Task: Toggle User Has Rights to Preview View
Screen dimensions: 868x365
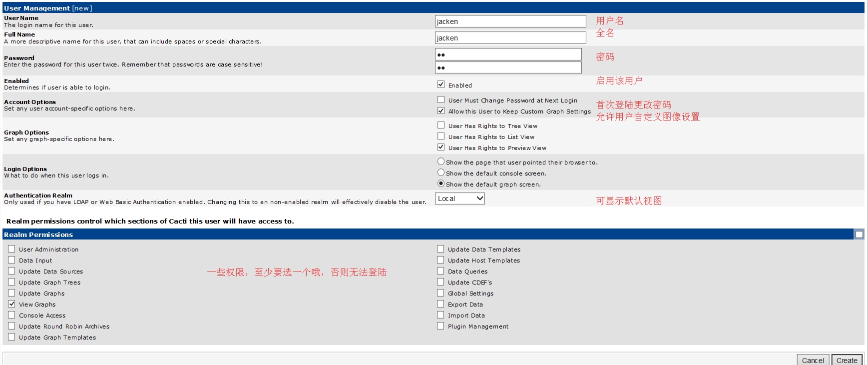Action: coord(441,147)
